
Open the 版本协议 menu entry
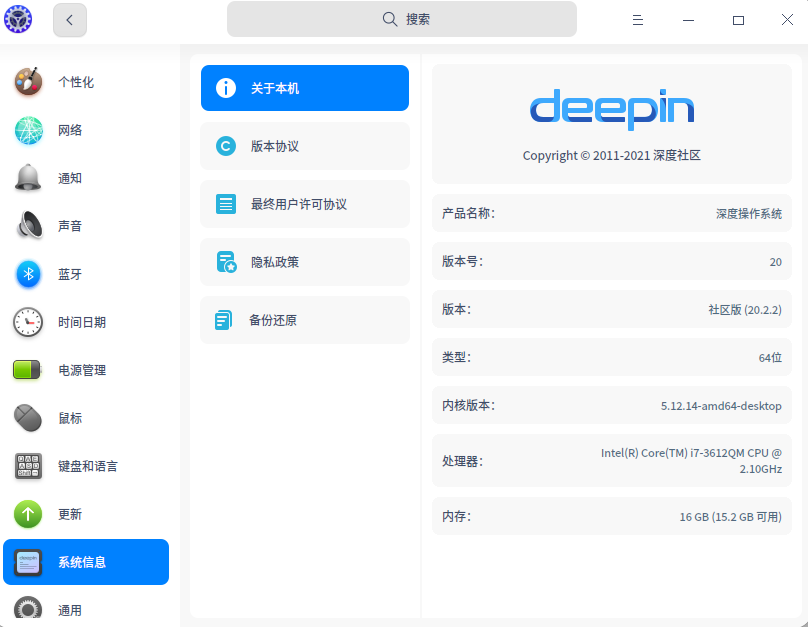point(305,146)
